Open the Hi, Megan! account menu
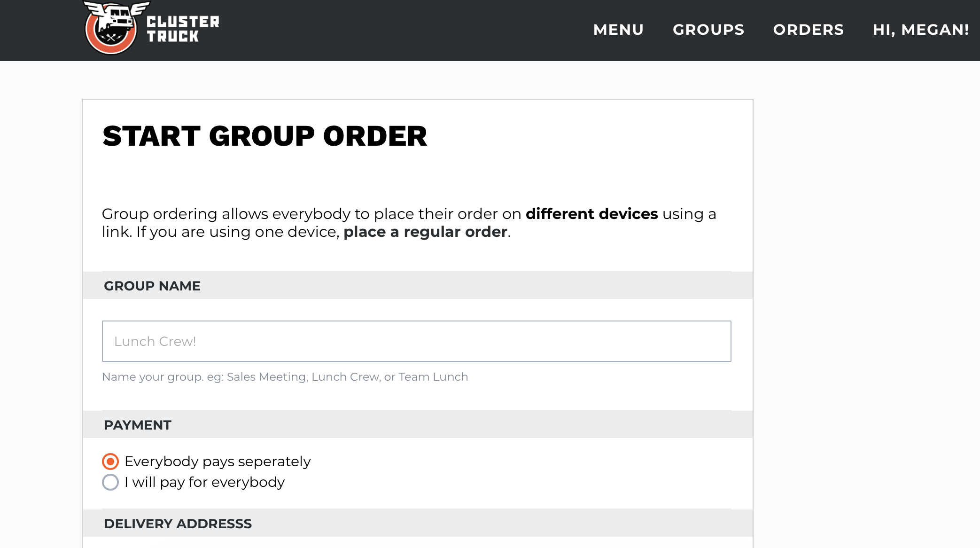 pyautogui.click(x=921, y=30)
